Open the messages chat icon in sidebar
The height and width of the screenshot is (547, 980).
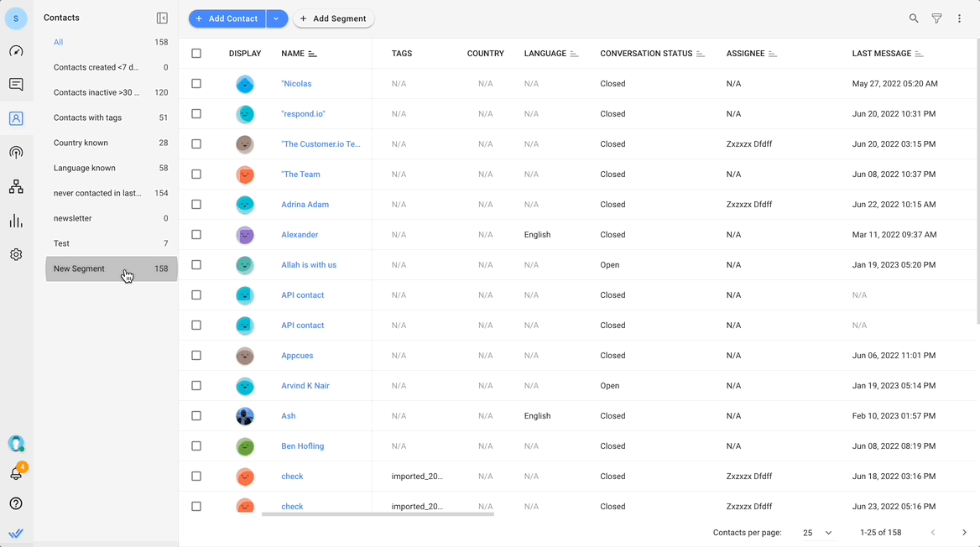(x=16, y=85)
